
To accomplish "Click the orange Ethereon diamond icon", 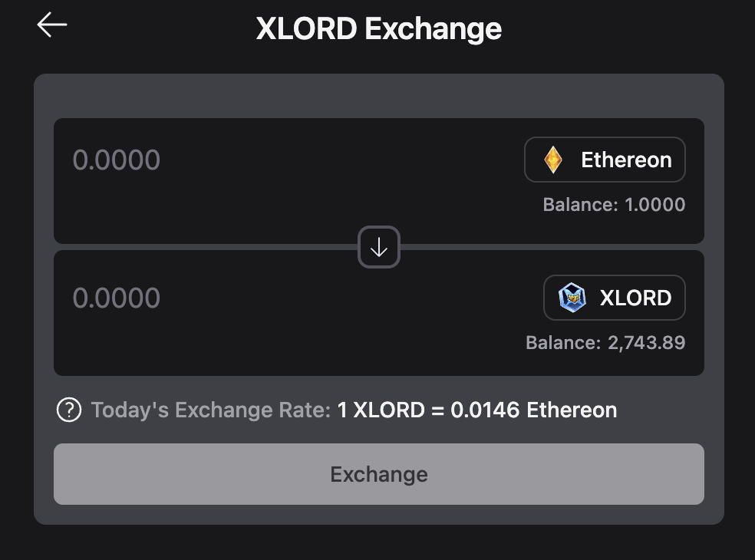I will tap(552, 160).
